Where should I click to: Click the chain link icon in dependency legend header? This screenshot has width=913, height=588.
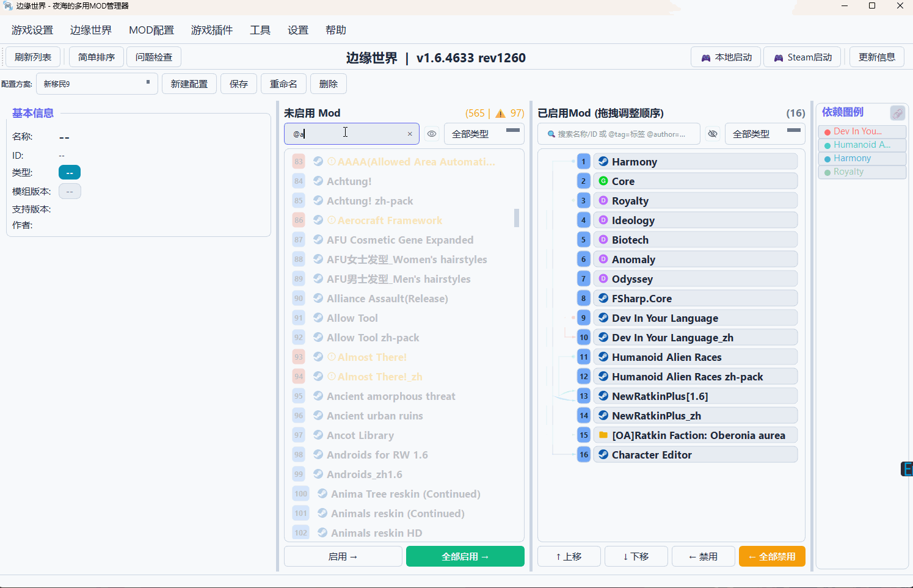[898, 113]
